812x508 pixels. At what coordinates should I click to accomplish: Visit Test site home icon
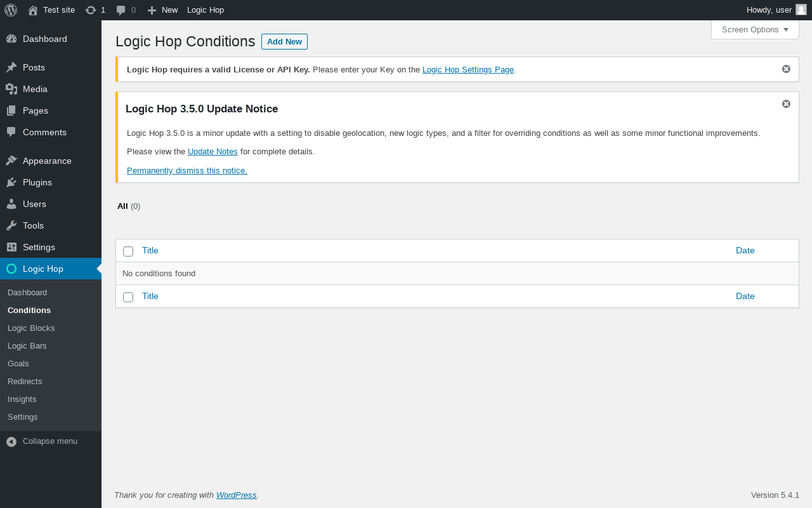(33, 10)
